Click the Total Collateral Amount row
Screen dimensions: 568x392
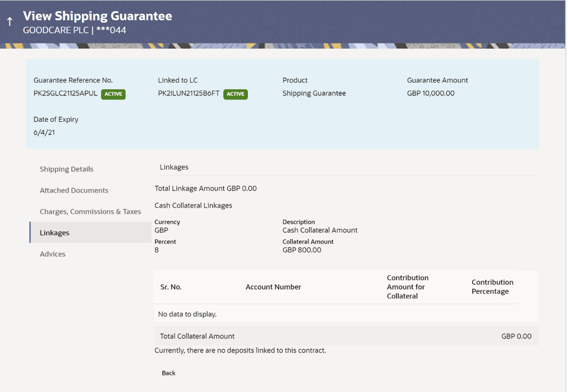[197, 336]
